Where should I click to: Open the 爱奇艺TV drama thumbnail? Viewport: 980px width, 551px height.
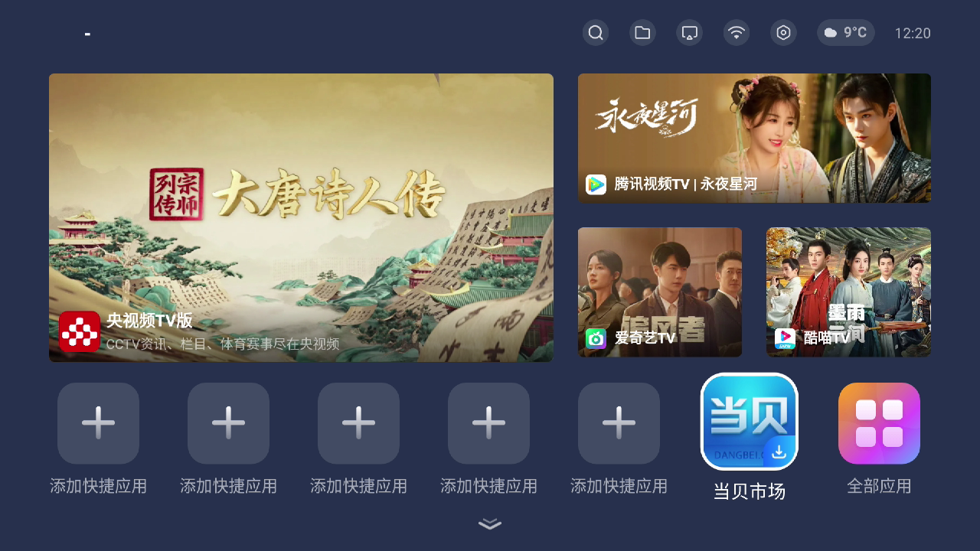pos(660,292)
